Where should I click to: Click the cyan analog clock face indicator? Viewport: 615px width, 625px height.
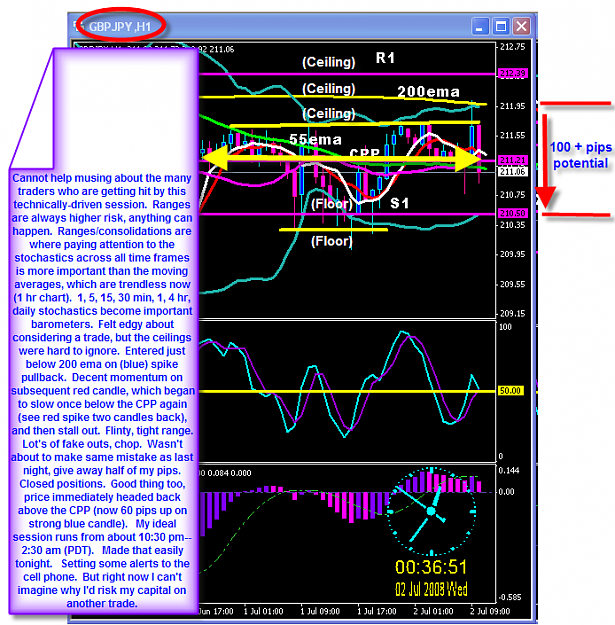point(432,511)
